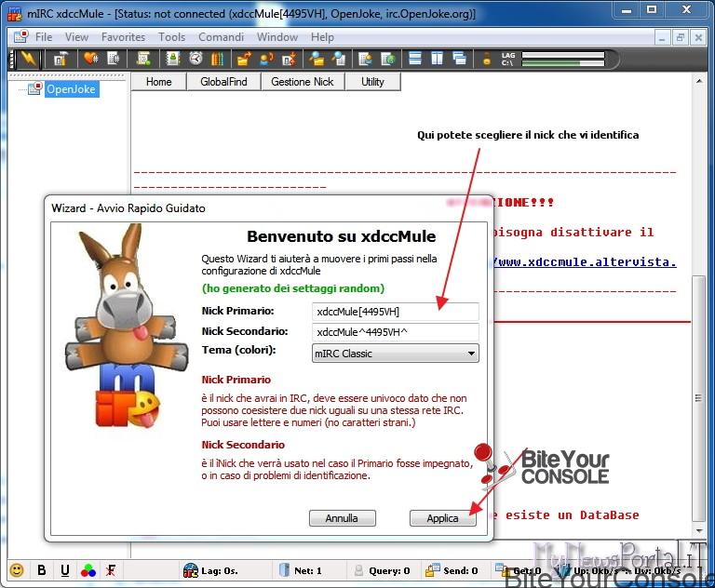Open the URLs list globe icon

tap(388, 59)
